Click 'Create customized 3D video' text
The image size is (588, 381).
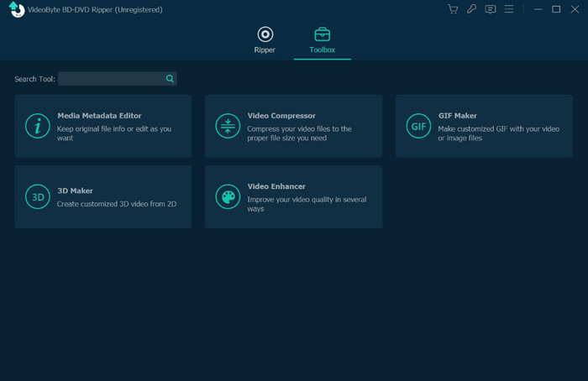pos(117,204)
